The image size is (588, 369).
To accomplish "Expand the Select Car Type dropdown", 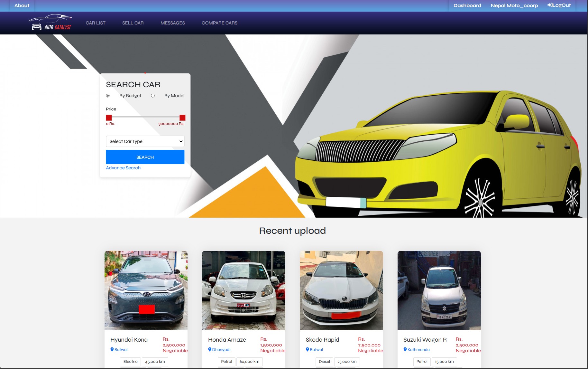I will 145,141.
